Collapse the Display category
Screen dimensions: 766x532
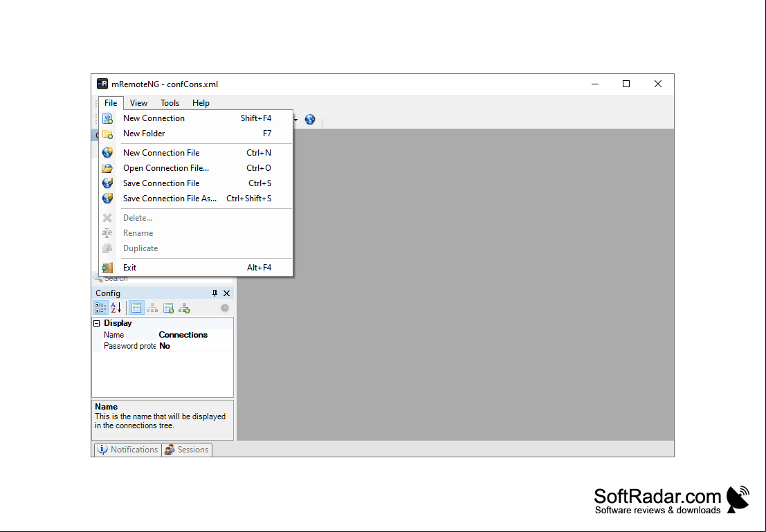pos(97,323)
